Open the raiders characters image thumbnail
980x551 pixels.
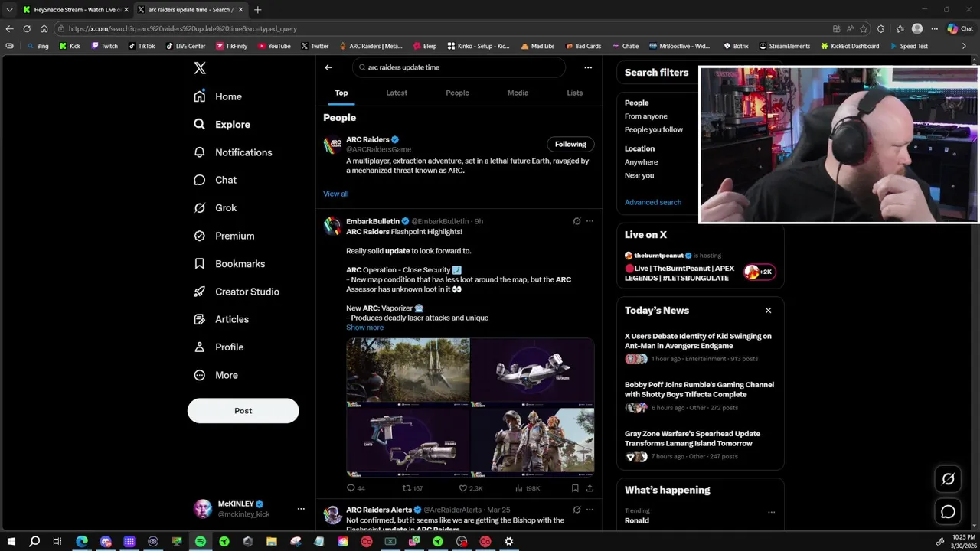pos(532,441)
